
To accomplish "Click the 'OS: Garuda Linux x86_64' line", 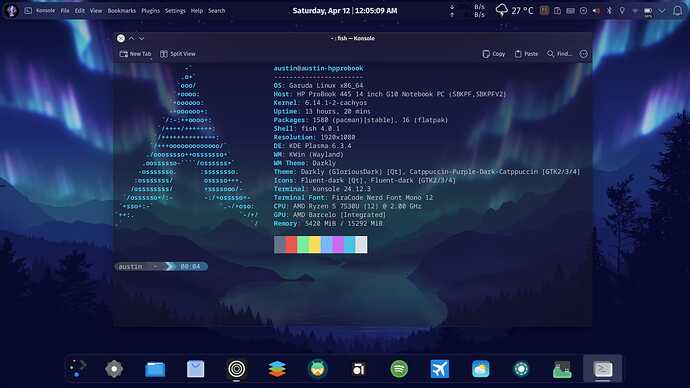I will tap(318, 85).
